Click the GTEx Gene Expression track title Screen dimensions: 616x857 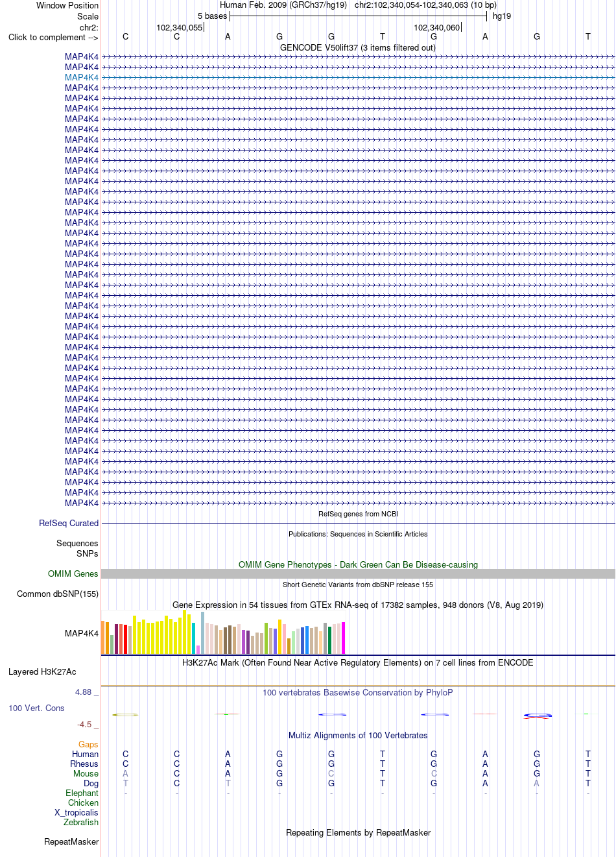point(358,605)
